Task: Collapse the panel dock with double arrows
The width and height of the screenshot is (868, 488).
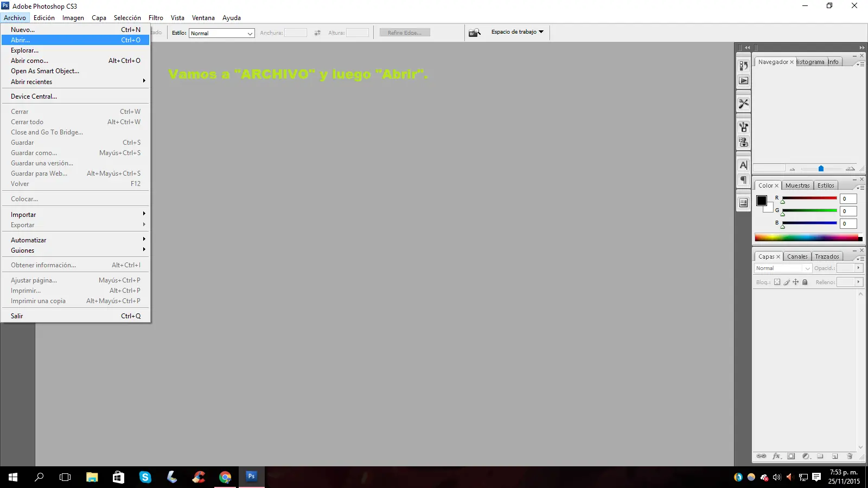Action: click(x=862, y=48)
